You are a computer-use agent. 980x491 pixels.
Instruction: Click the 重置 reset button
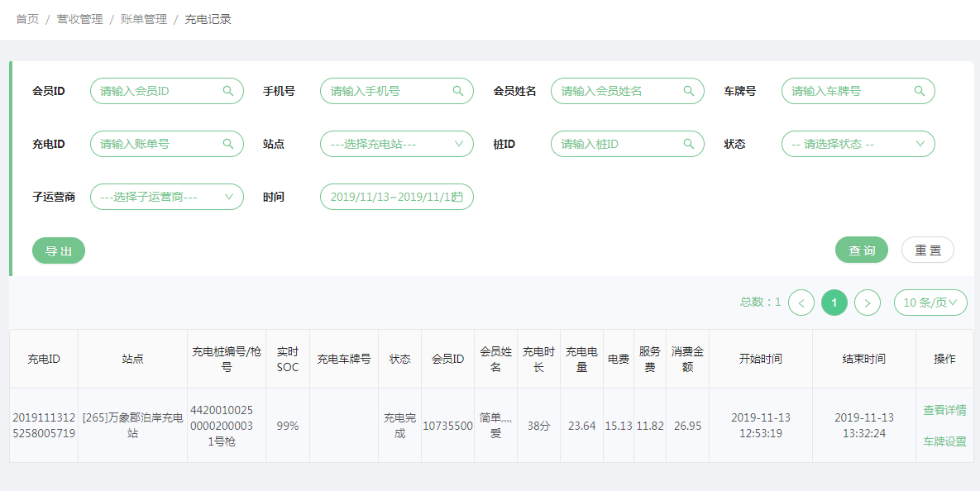(x=928, y=250)
